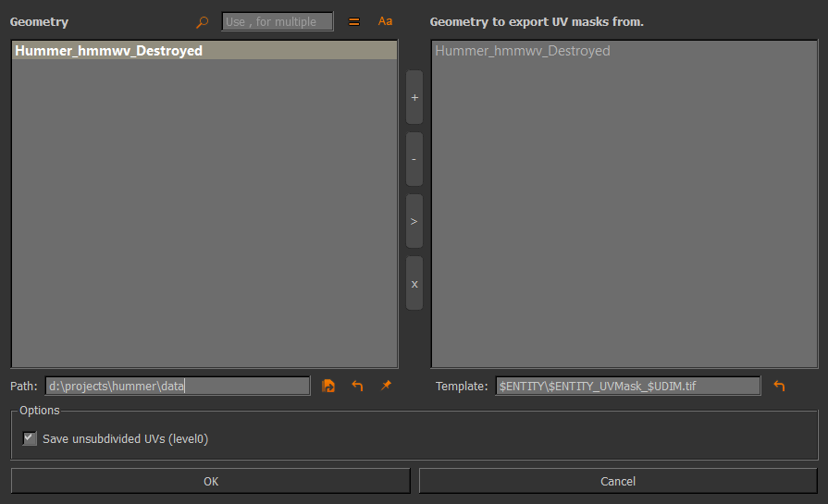Select Hummer_hmmwv_Destroyed in the export list
The height and width of the screenshot is (504, 828).
[523, 52]
